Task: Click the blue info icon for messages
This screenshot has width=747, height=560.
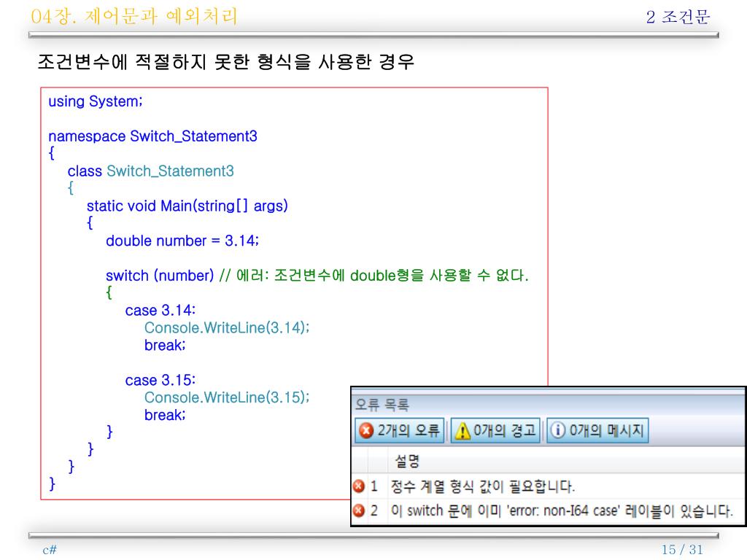Action: (558, 430)
